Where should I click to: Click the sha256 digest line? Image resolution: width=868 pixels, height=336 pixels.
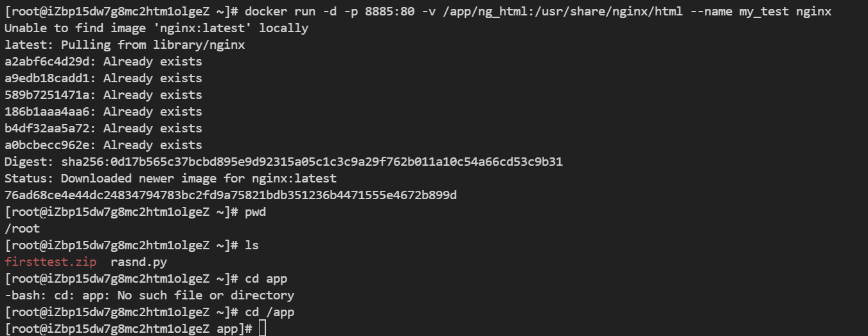click(283, 161)
